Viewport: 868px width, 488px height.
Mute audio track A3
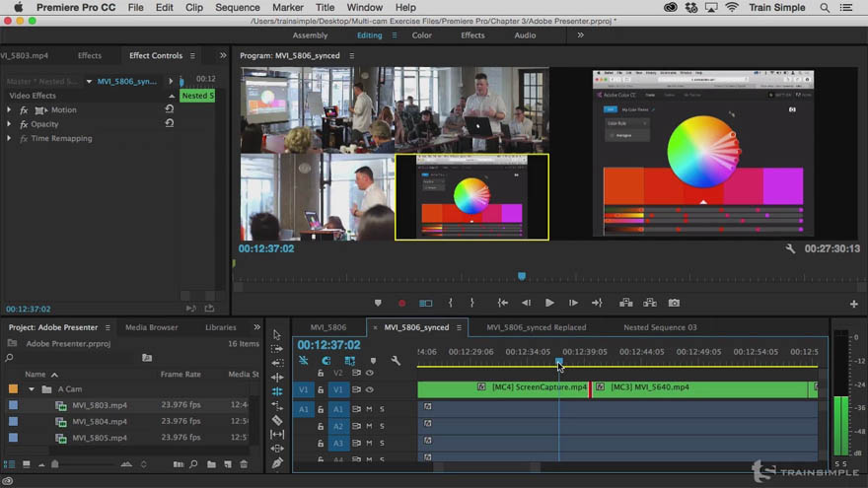pyautogui.click(x=369, y=444)
